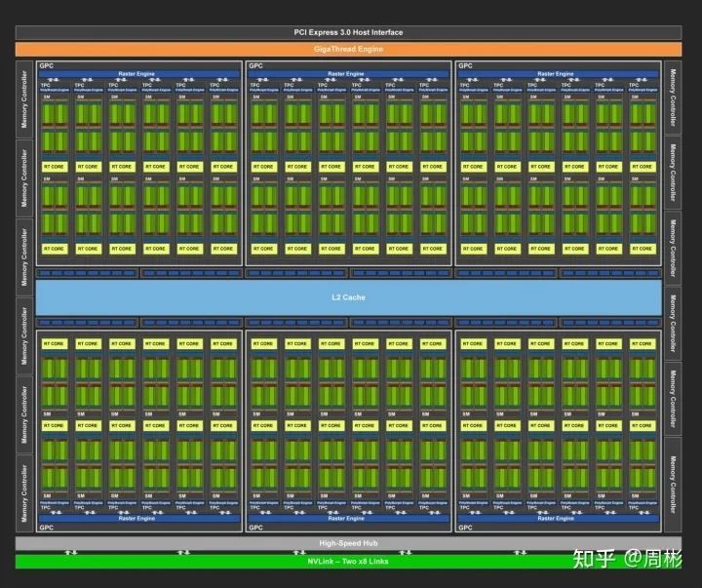Viewport: 702px width, 588px height.
Task: Click the GPC label of bottom-right cluster
Action: click(465, 528)
